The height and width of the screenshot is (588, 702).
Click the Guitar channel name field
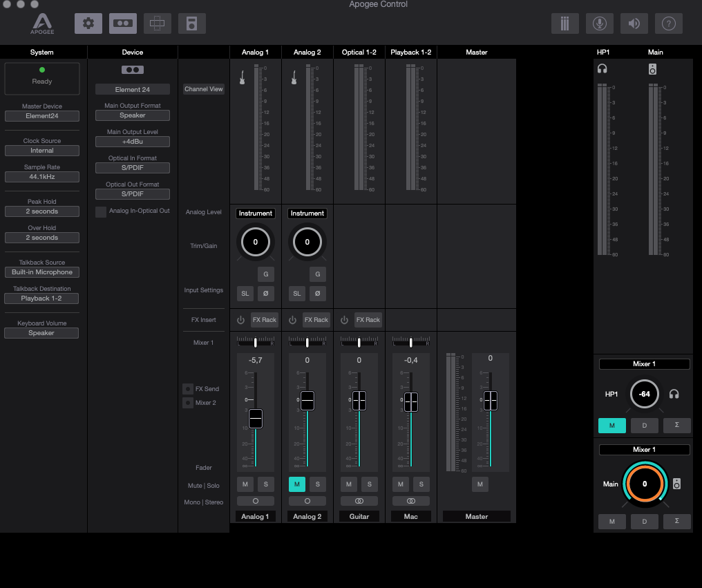(x=359, y=516)
